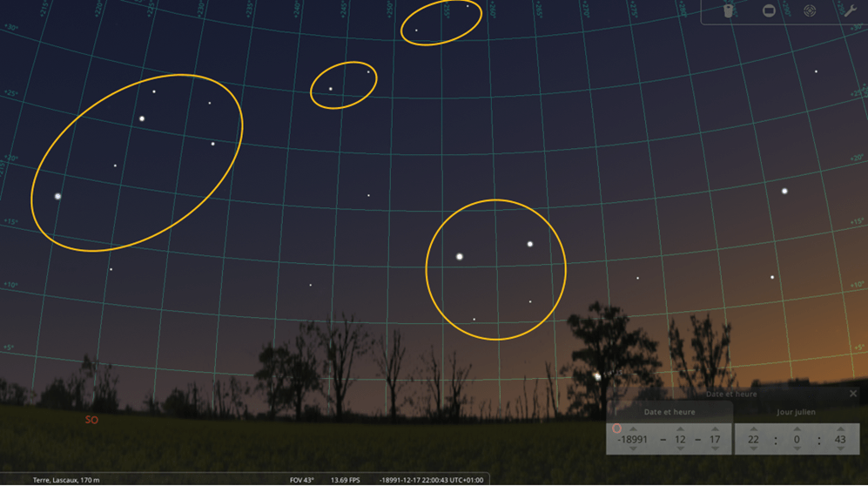Click the SO cardinal point label

91,420
